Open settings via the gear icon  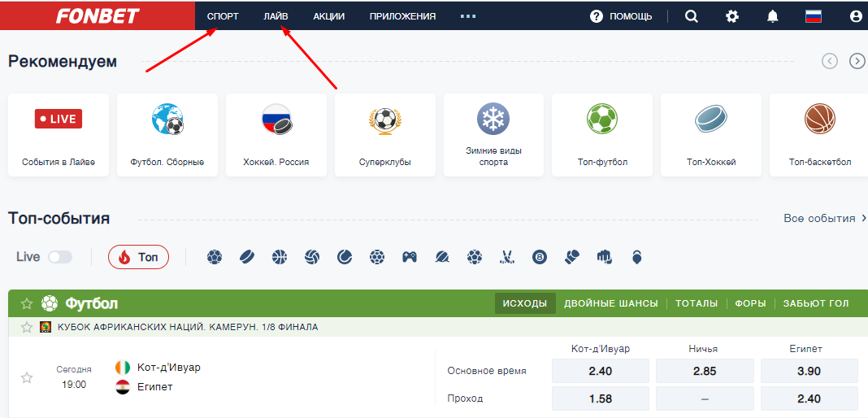pos(732,16)
